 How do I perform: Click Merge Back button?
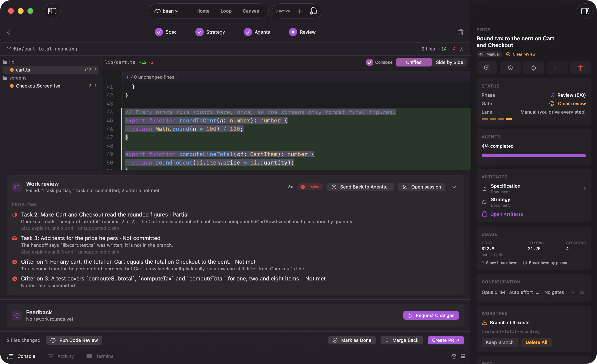point(401,340)
